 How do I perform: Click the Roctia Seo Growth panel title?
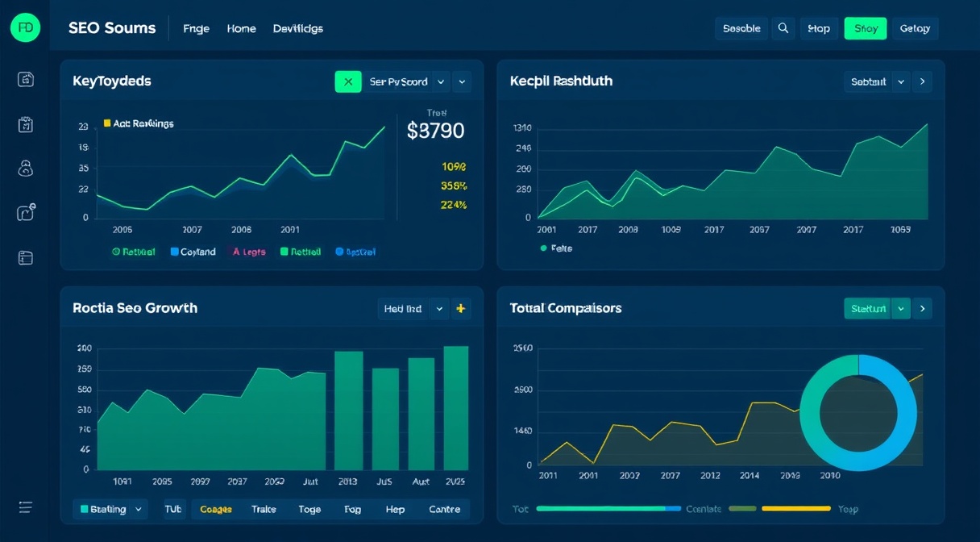[135, 308]
